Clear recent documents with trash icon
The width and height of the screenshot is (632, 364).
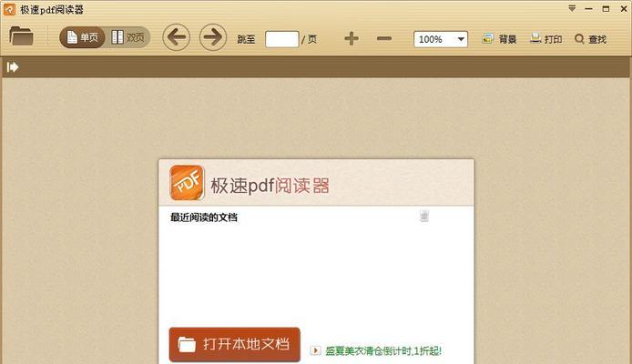tap(424, 216)
